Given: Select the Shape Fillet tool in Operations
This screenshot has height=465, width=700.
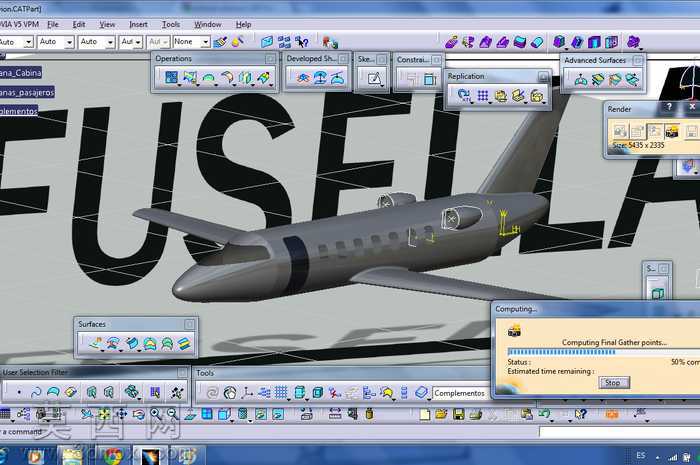Looking at the screenshot, I should pyautogui.click(x=227, y=78).
